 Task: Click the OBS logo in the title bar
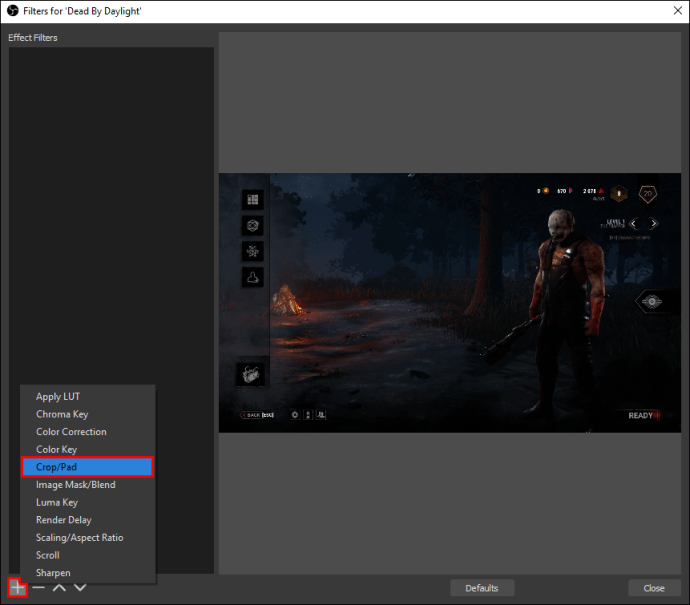(x=12, y=11)
